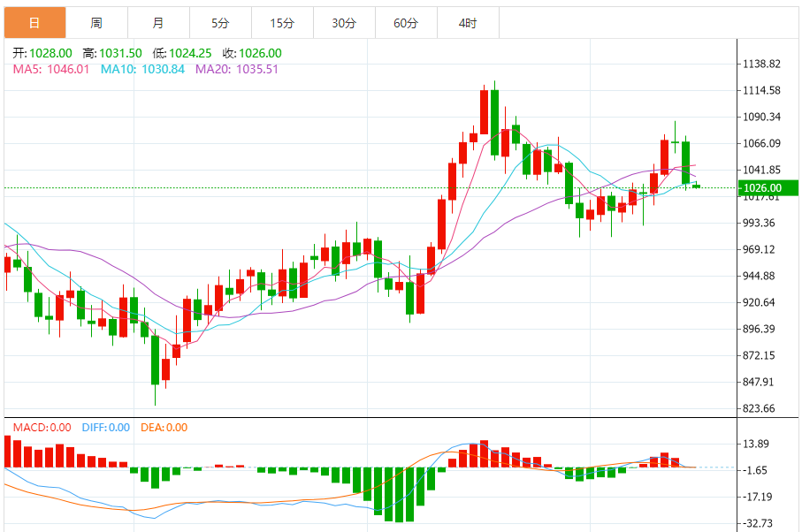Click the 1090.34 price axis label
This screenshot has height=532, width=802.
tap(761, 117)
